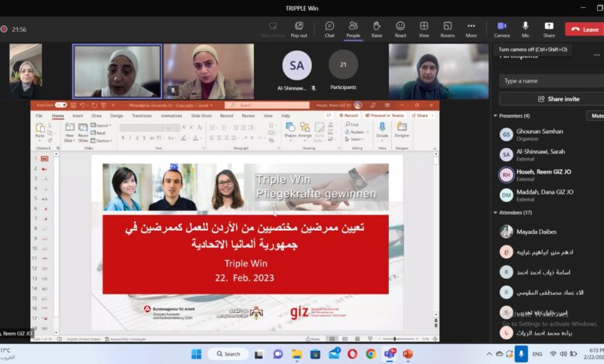
Task: Open the breakout Rooms panel
Action: (x=448, y=29)
